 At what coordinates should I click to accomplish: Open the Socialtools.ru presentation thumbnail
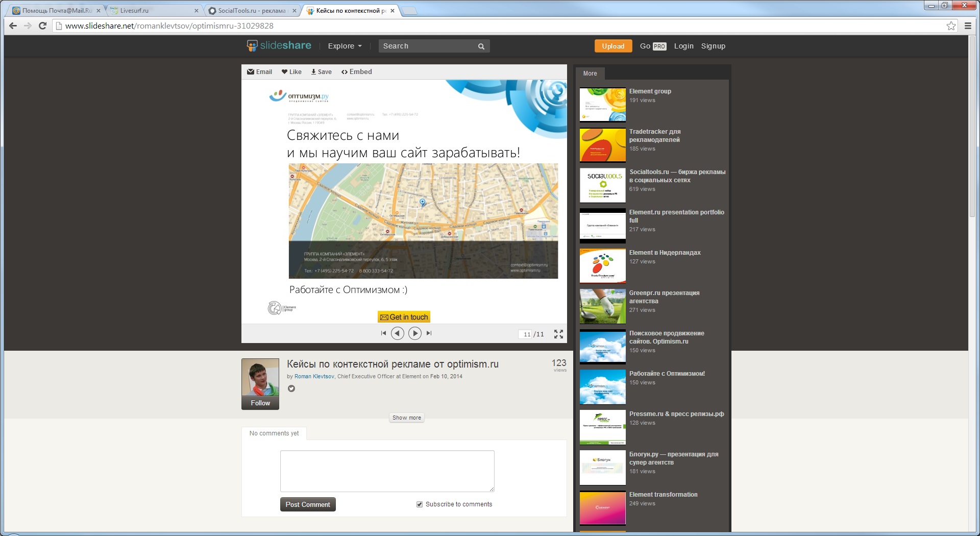click(603, 185)
